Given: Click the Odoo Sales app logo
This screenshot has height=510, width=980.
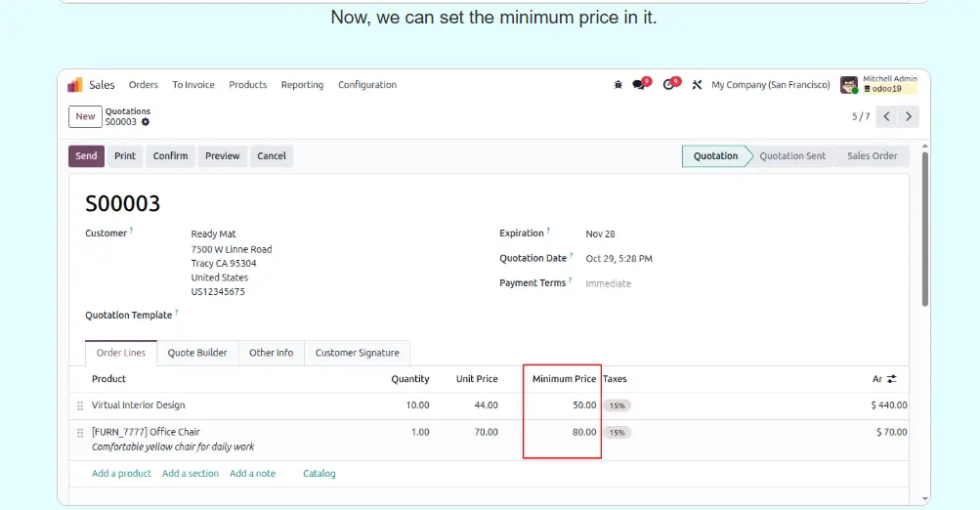Looking at the screenshot, I should click(75, 85).
